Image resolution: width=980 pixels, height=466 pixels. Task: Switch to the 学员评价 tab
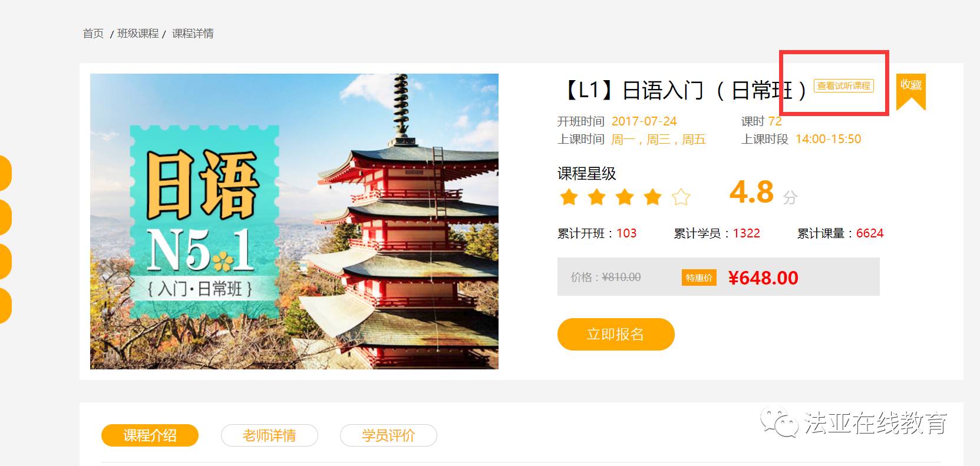[388, 435]
